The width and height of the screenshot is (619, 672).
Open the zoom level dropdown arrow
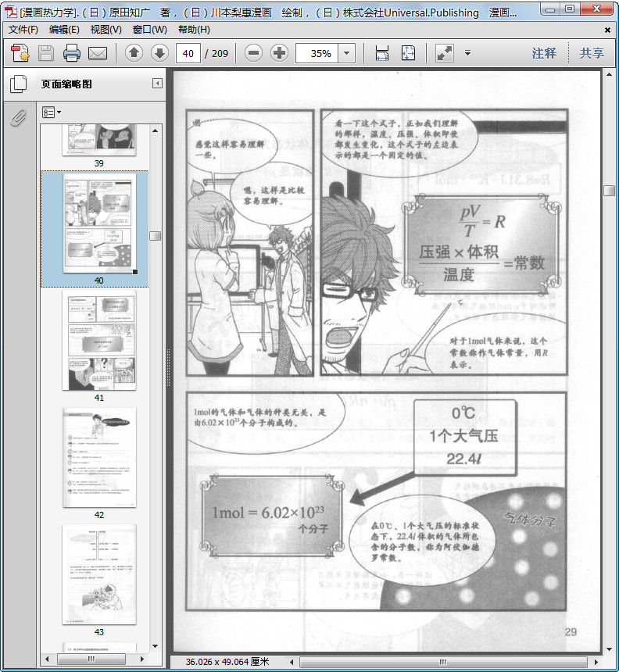[347, 54]
